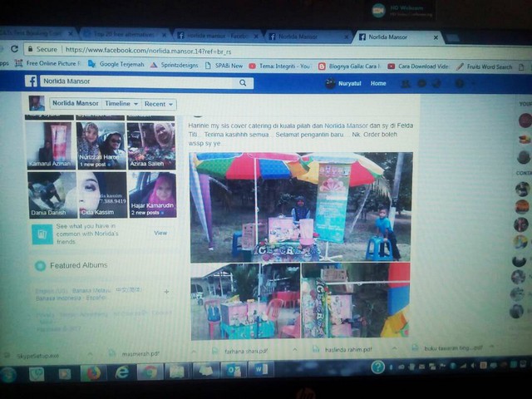Image resolution: width=532 pixels, height=399 pixels.
Task: Launch Internet Explorer from taskbar
Action: point(122,372)
